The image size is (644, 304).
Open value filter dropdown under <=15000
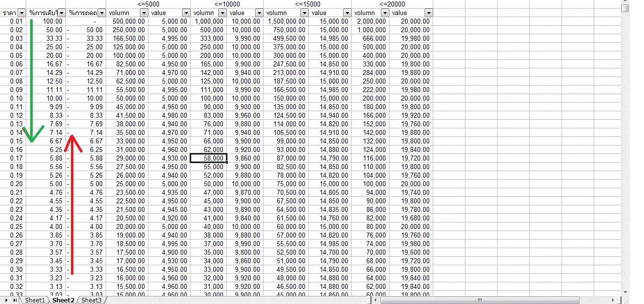pos(347,13)
